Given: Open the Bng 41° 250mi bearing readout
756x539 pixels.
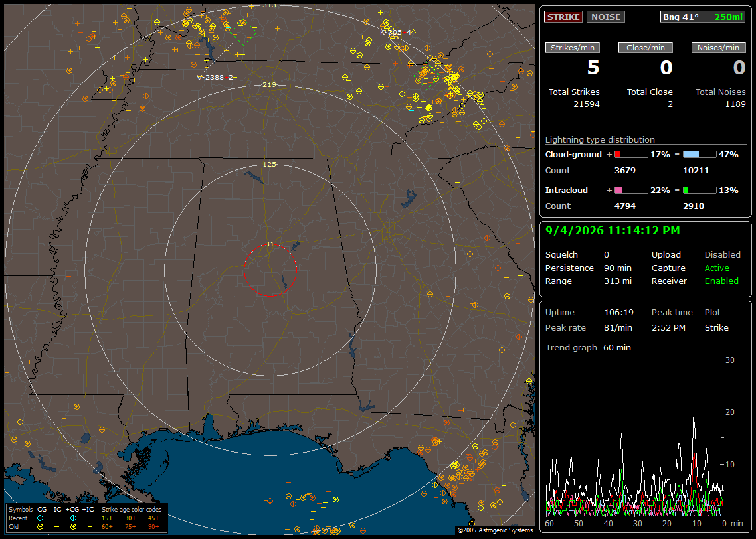Looking at the screenshot, I should (702, 17).
